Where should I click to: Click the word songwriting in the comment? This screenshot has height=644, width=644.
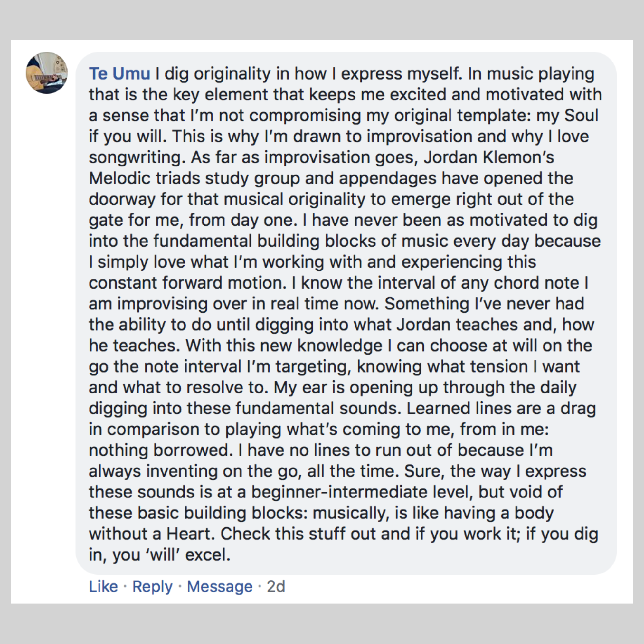(x=137, y=157)
